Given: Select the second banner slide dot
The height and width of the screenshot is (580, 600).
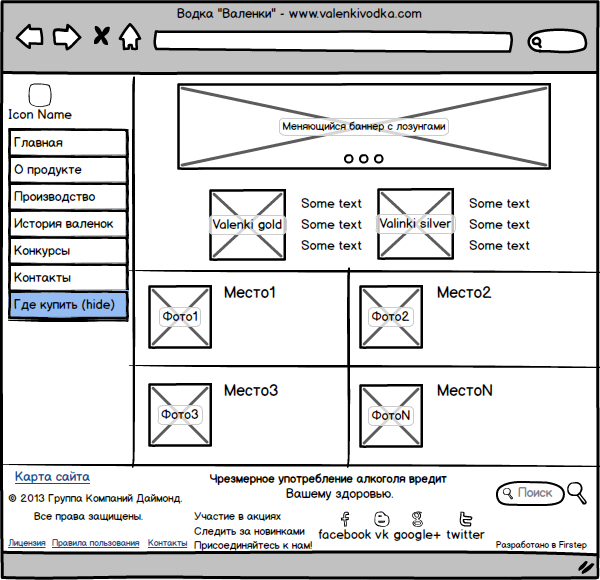Looking at the screenshot, I should (364, 158).
